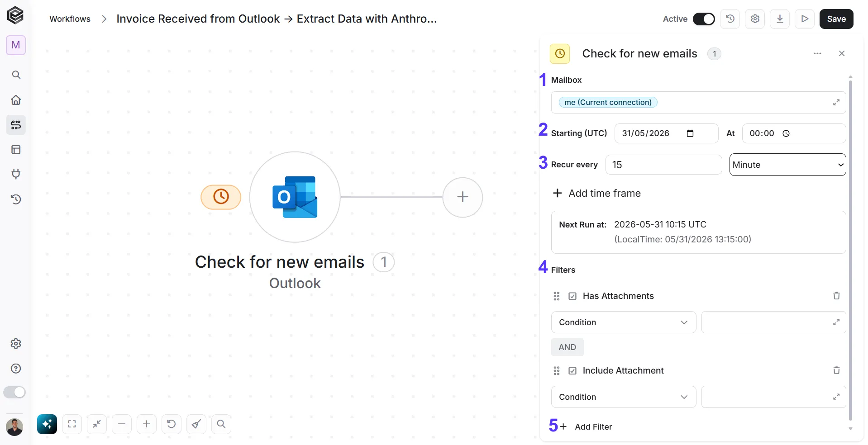Open the panel's three-dot more menu
The height and width of the screenshot is (445, 868).
click(x=817, y=53)
